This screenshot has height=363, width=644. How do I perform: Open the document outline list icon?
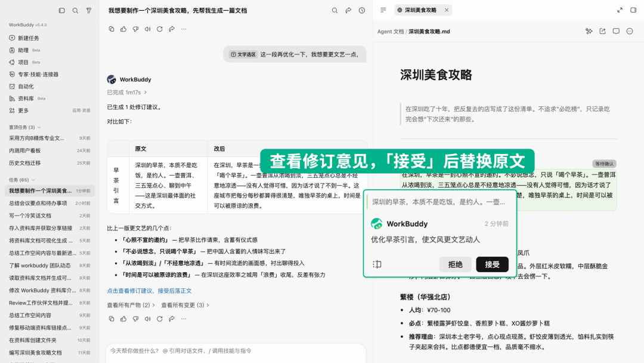(383, 10)
